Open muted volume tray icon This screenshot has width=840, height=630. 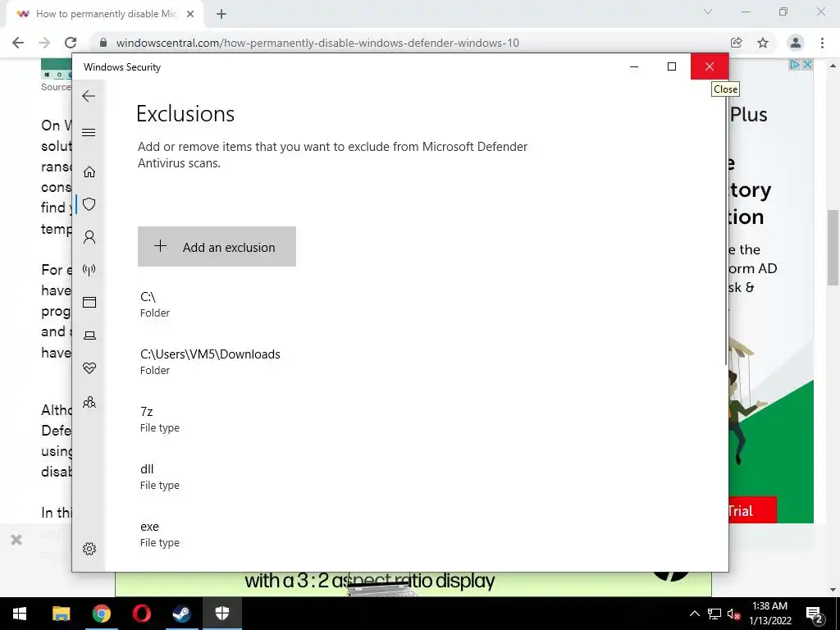pyautogui.click(x=734, y=614)
